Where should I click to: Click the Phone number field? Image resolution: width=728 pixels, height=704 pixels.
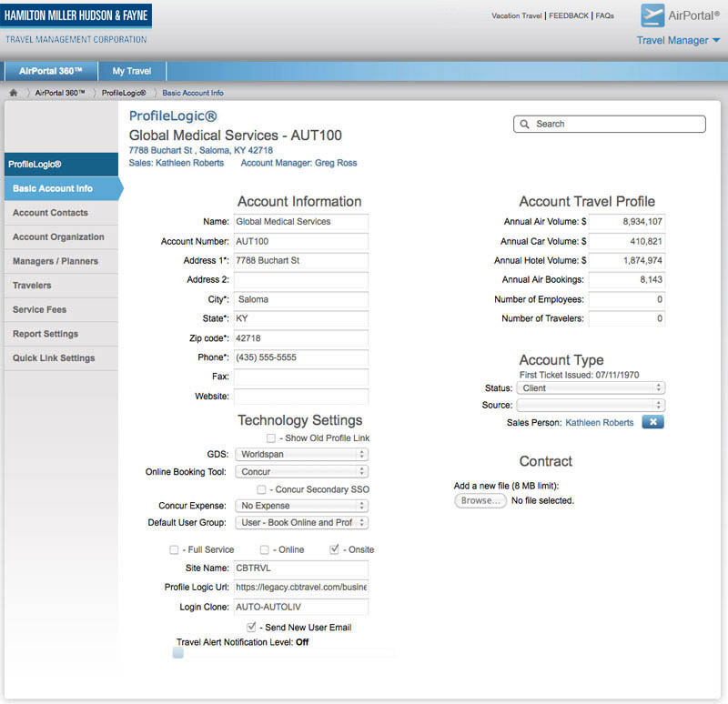tap(301, 357)
